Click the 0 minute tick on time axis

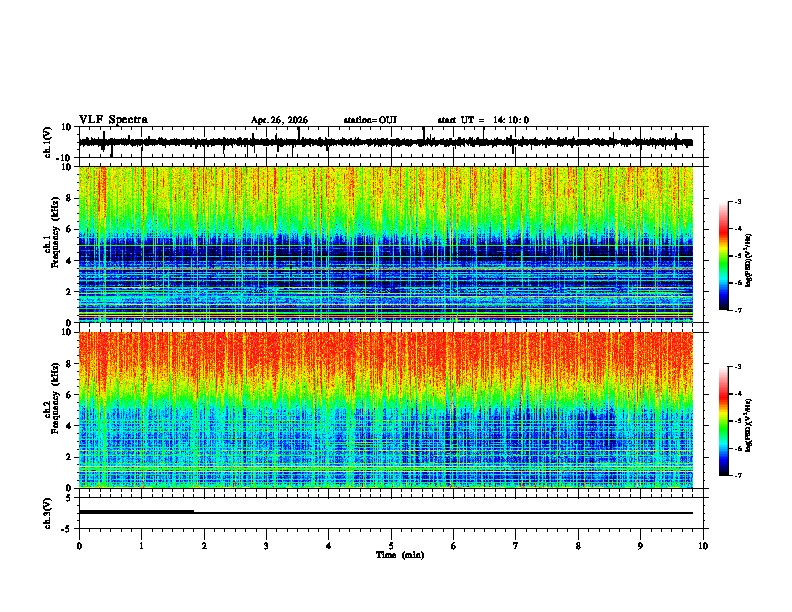click(x=79, y=546)
